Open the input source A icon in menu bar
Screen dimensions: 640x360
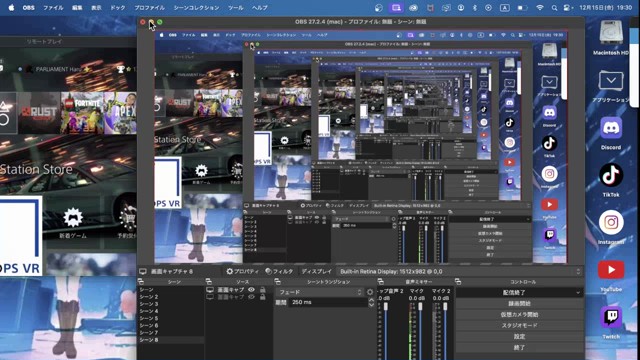click(x=505, y=8)
